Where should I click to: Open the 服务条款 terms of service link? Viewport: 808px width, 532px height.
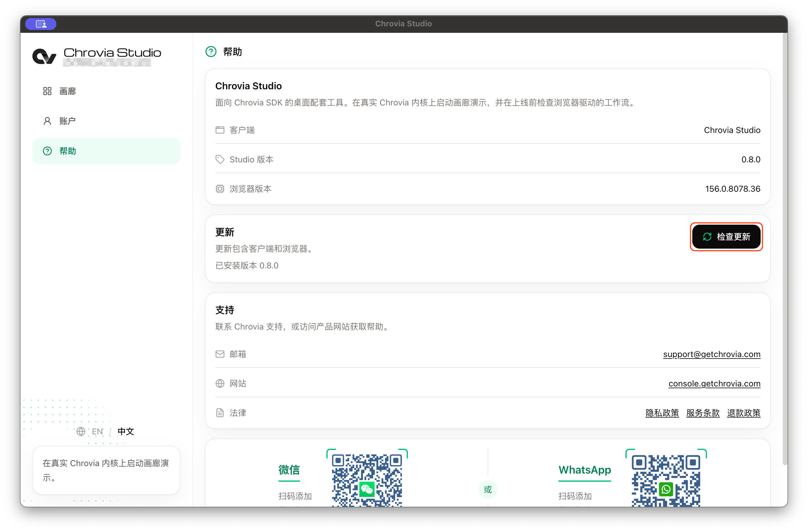(x=703, y=412)
